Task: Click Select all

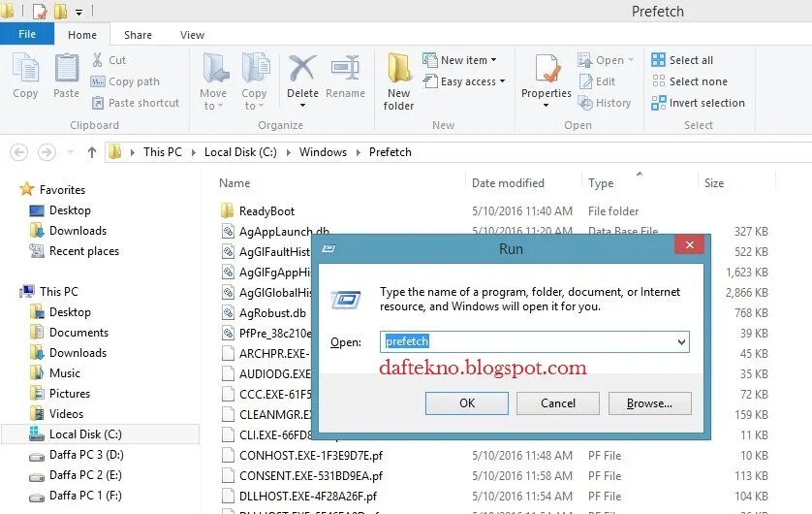Action: coord(682,60)
